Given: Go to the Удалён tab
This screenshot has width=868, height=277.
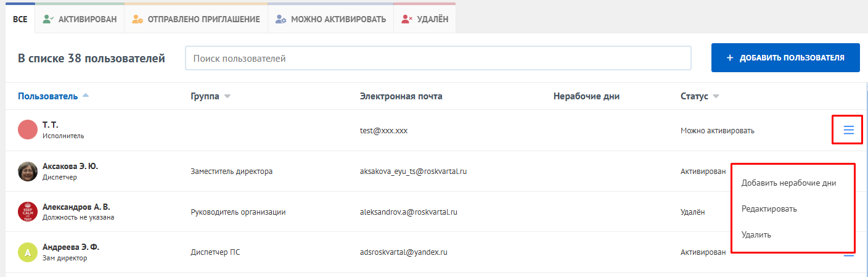Looking at the screenshot, I should 425,19.
